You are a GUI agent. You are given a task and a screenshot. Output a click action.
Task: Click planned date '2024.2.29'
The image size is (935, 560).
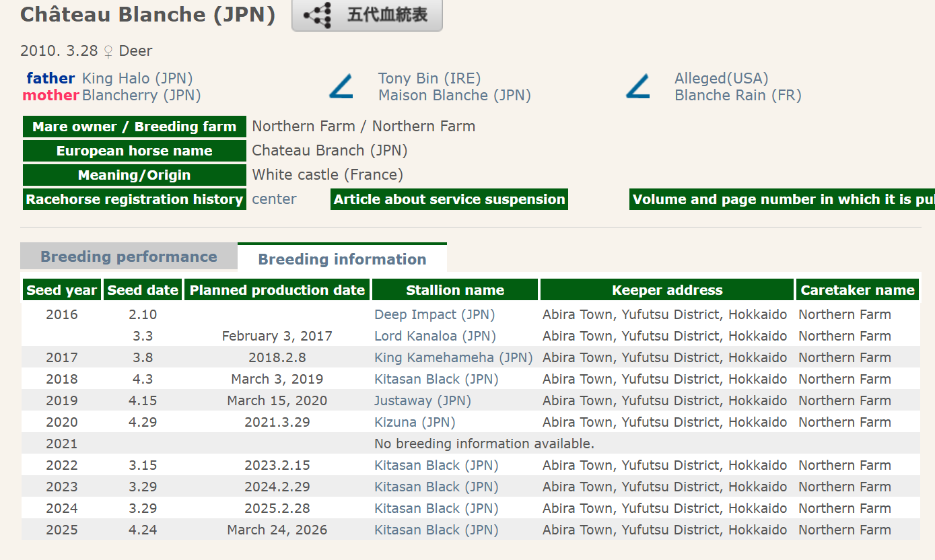(x=277, y=487)
